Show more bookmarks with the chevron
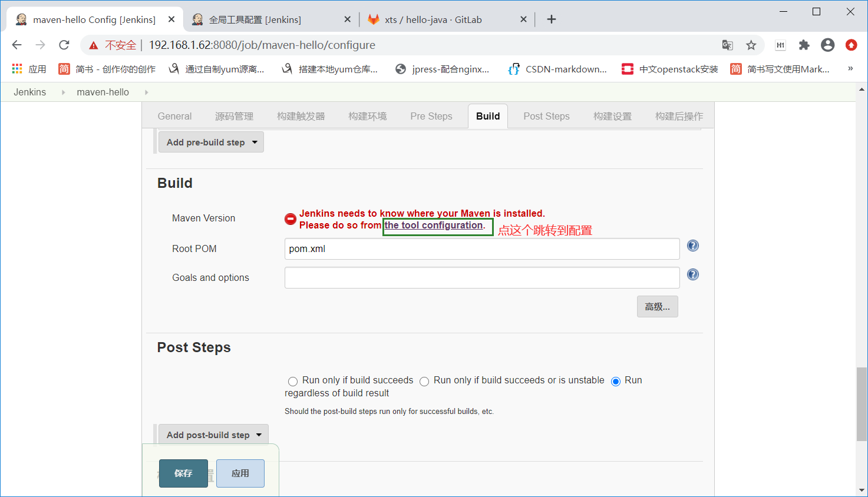 pos(850,69)
